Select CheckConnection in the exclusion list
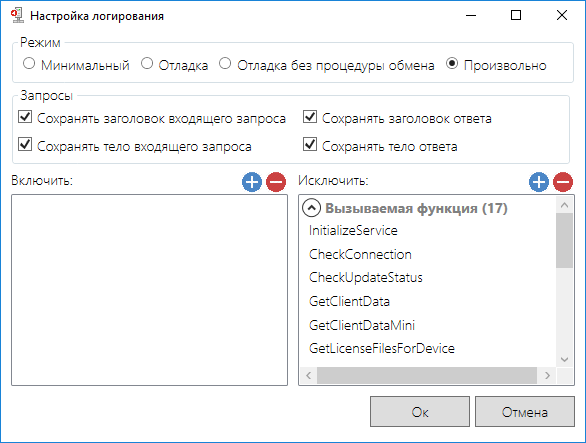 pos(360,255)
